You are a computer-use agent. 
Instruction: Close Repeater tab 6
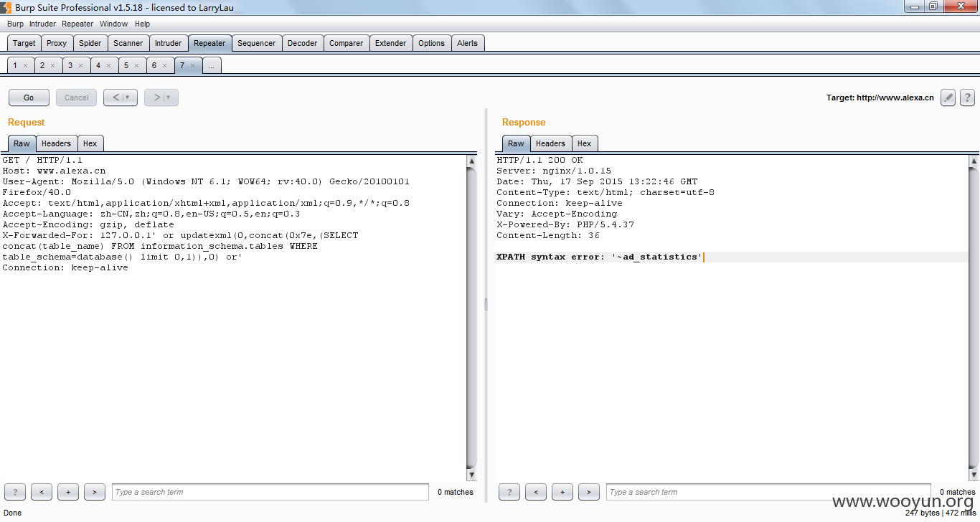pos(164,65)
